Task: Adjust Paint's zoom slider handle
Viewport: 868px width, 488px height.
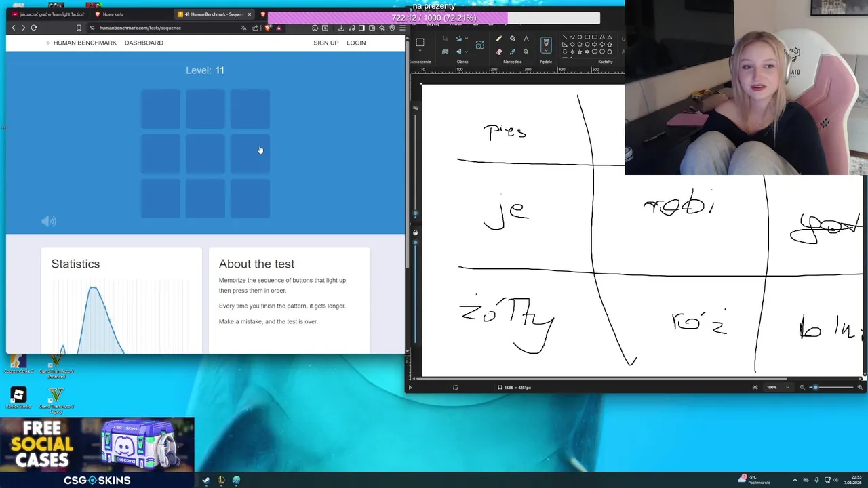Action: [816, 387]
